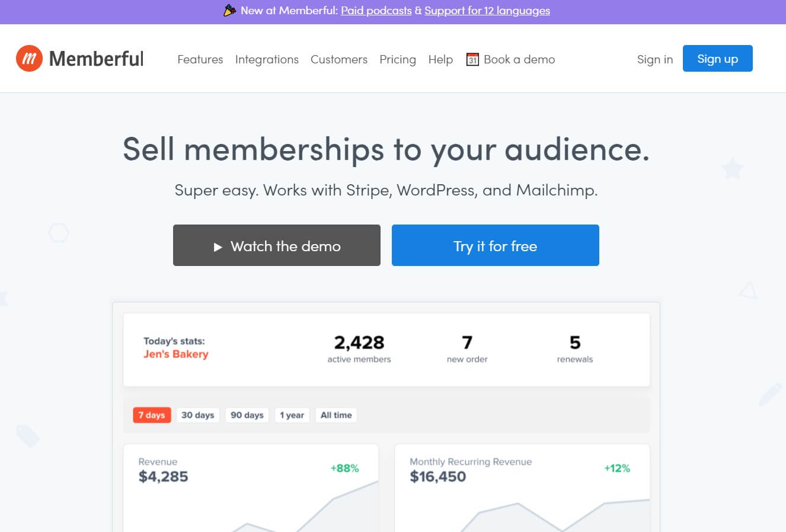
Task: Open the Support for 12 languages link
Action: [487, 10]
